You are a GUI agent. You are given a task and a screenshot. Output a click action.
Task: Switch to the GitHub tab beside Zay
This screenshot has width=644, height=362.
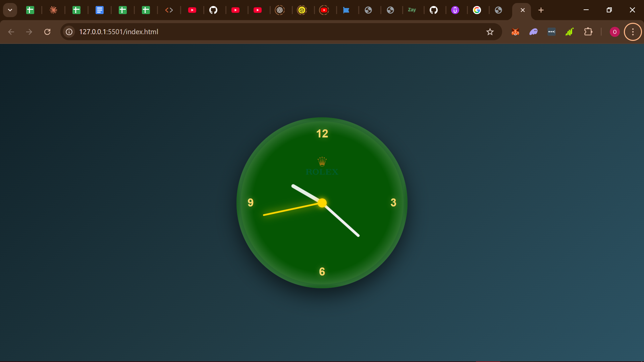click(434, 10)
